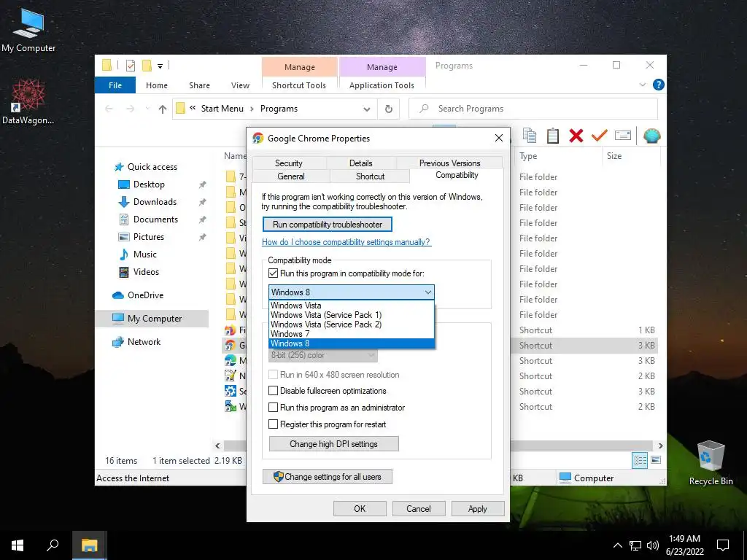Select OneDrive in navigation pane
Screen dimensions: 747x560
pos(145,295)
